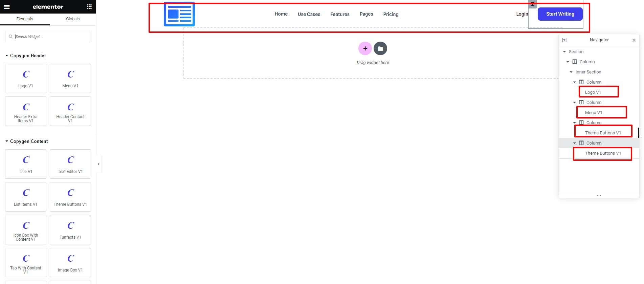Click the Navigator panel title
This screenshot has width=644, height=284.
[x=599, y=40]
